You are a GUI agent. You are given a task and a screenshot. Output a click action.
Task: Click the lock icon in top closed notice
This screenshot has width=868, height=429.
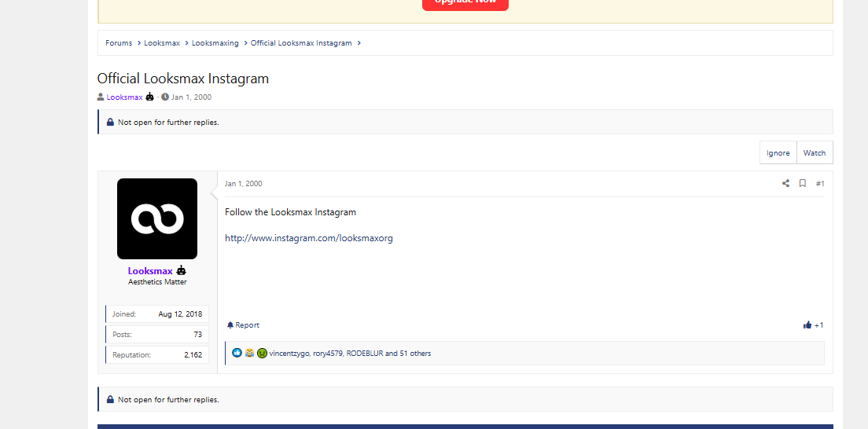[110, 123]
